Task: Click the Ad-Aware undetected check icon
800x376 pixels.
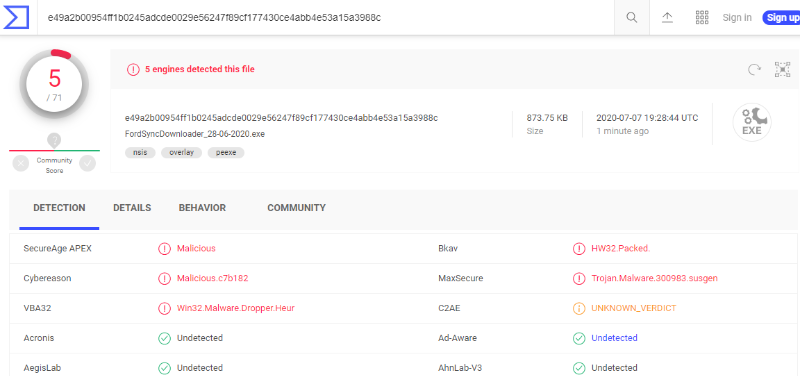Action: point(579,338)
